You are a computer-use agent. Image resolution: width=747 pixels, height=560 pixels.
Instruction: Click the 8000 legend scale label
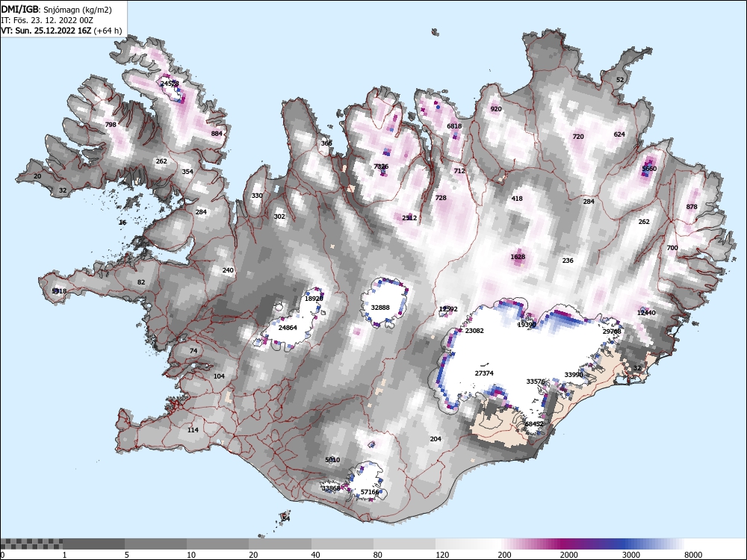[x=694, y=555]
